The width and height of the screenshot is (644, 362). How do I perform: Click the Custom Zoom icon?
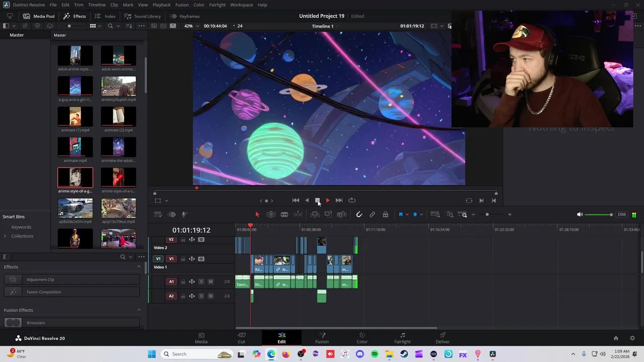pyautogui.click(x=462, y=215)
